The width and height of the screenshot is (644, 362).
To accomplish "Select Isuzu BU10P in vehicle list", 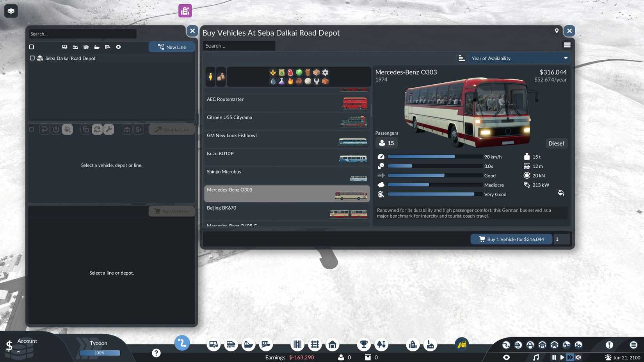I will pyautogui.click(x=287, y=157).
